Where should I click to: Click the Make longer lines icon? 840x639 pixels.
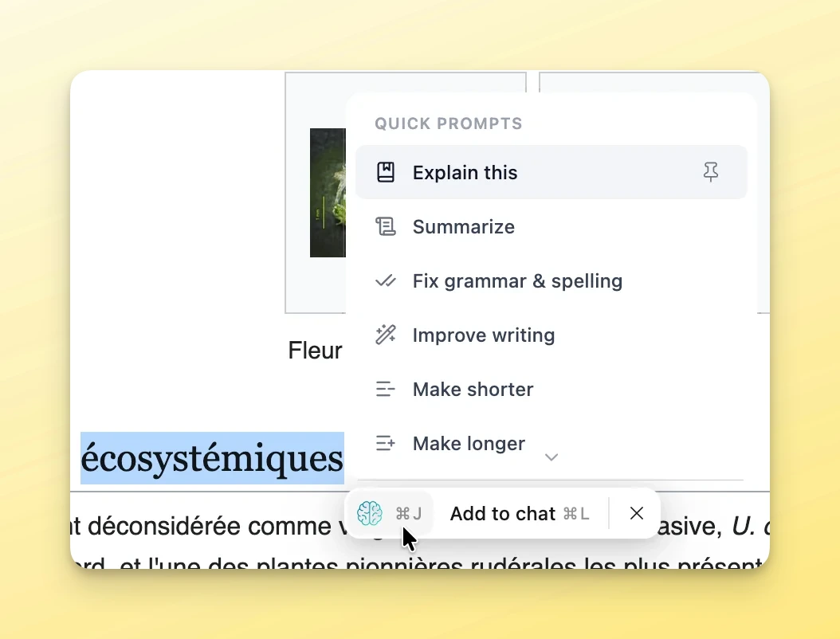tap(386, 443)
